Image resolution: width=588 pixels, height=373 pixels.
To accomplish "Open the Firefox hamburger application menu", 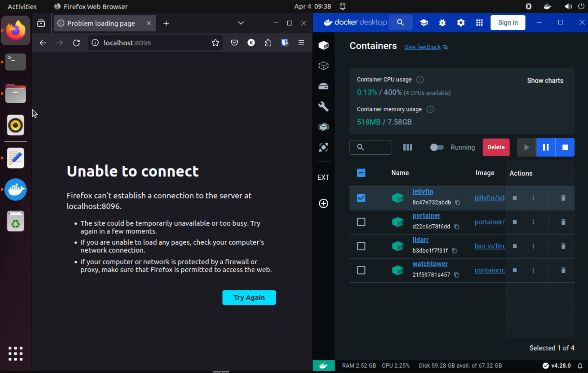I will coord(301,43).
